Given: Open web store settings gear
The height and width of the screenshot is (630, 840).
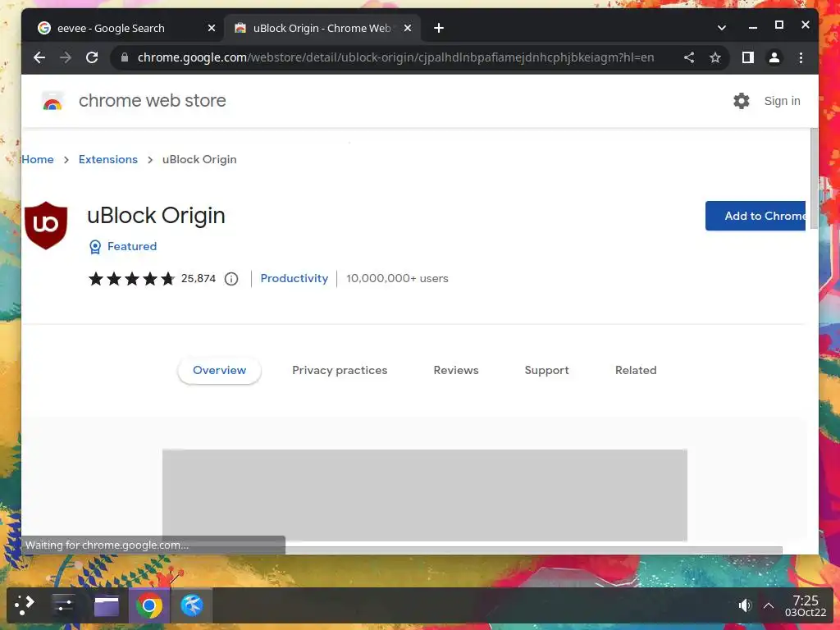Looking at the screenshot, I should 742,101.
